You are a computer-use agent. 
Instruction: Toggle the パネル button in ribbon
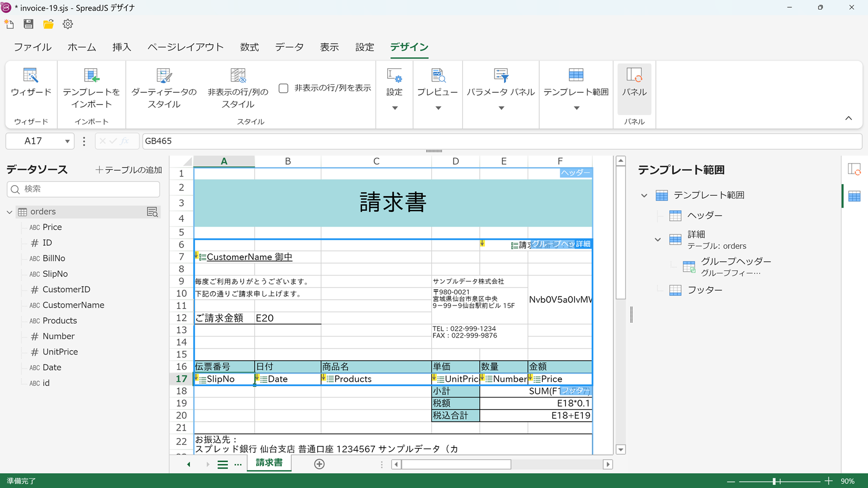coord(634,88)
